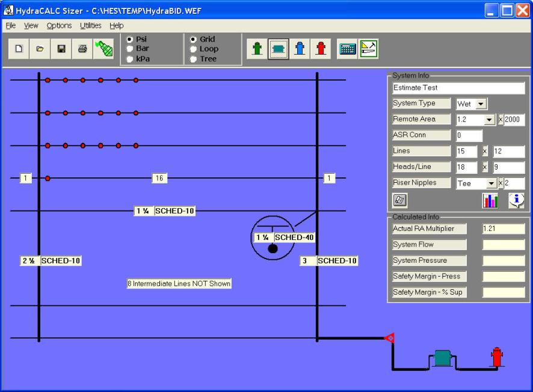533x392 pixels.
Task: Click the Print toolbar icon
Action: click(x=82, y=49)
